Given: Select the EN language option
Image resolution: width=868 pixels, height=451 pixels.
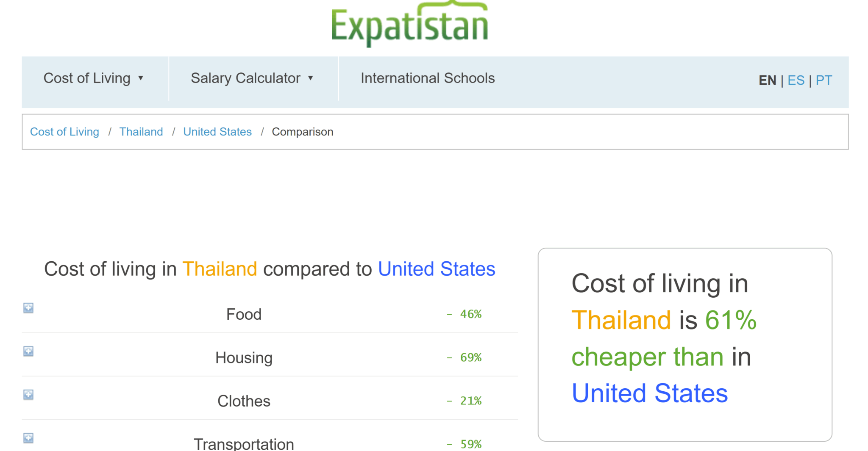Looking at the screenshot, I should [767, 80].
